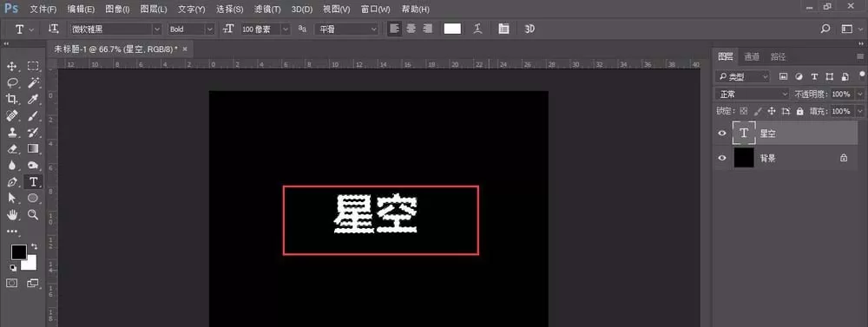The width and height of the screenshot is (868, 327).
Task: Toggle lock image pixels brush icon
Action: coord(758,111)
